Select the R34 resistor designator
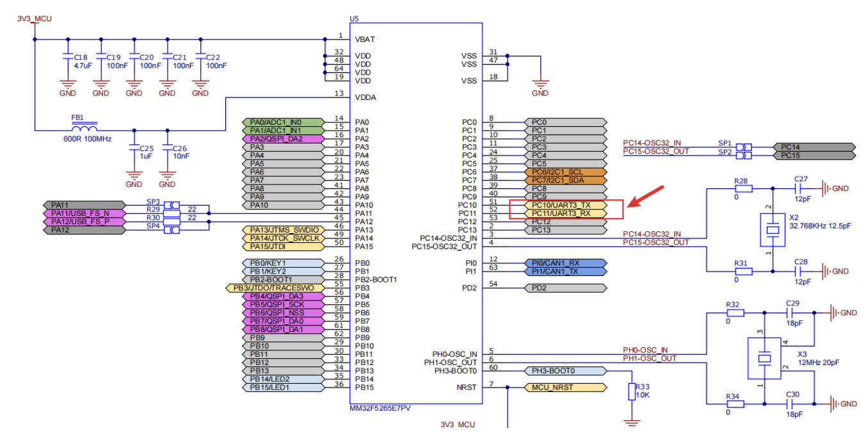 click(x=733, y=397)
